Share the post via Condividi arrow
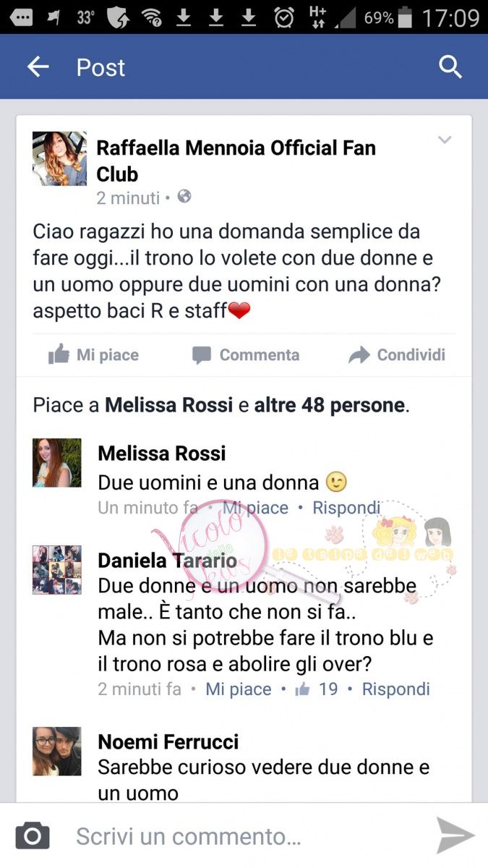Image resolution: width=488 pixels, height=868 pixels. [x=397, y=354]
